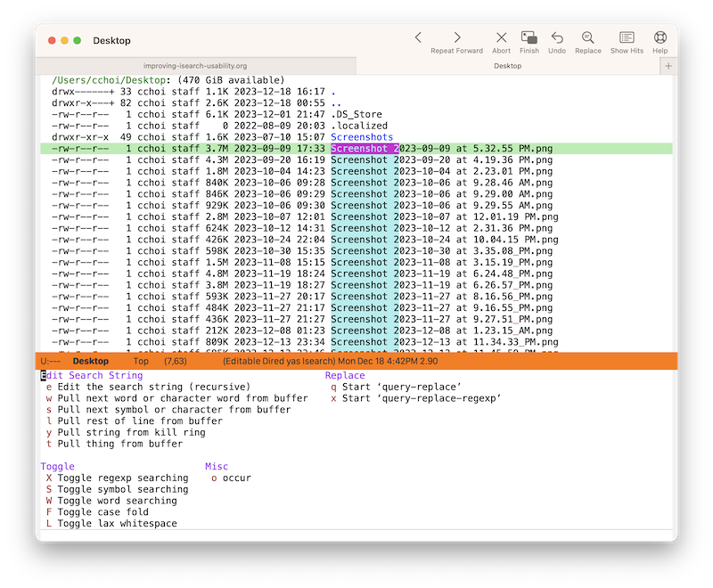
Task: Click Repeat Forward arrow icon
Action: [x=457, y=37]
